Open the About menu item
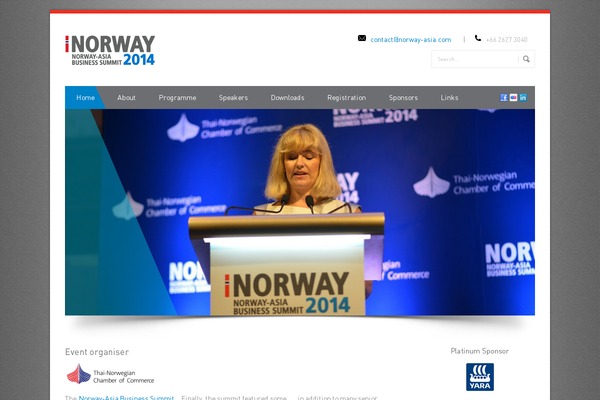 pyautogui.click(x=126, y=98)
